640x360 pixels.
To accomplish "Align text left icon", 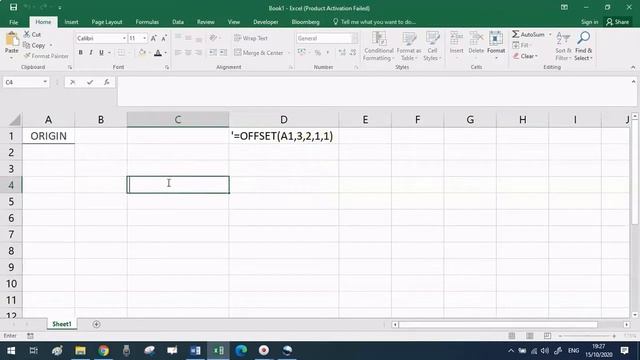I will click(178, 53).
